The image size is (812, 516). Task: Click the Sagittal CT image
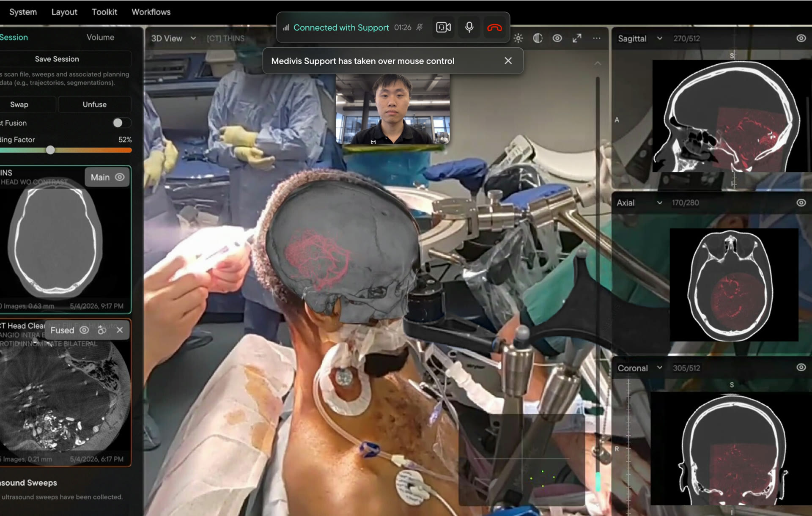(732, 116)
